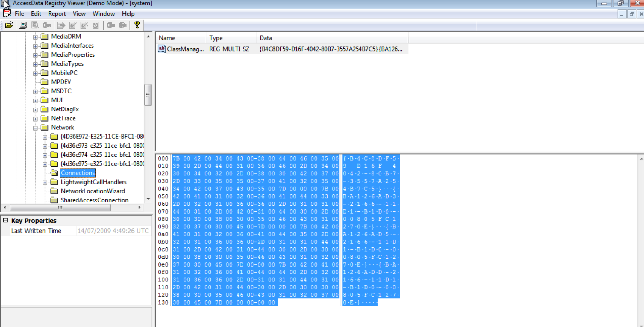This screenshot has height=327, width=644.
Task: Expand the LightweightCallHandlers node
Action: (45, 182)
